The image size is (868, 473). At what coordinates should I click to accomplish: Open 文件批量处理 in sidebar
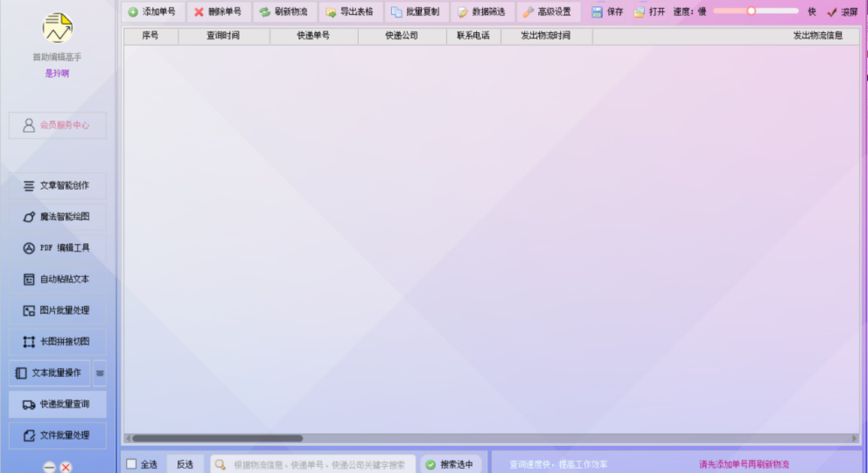click(58, 435)
